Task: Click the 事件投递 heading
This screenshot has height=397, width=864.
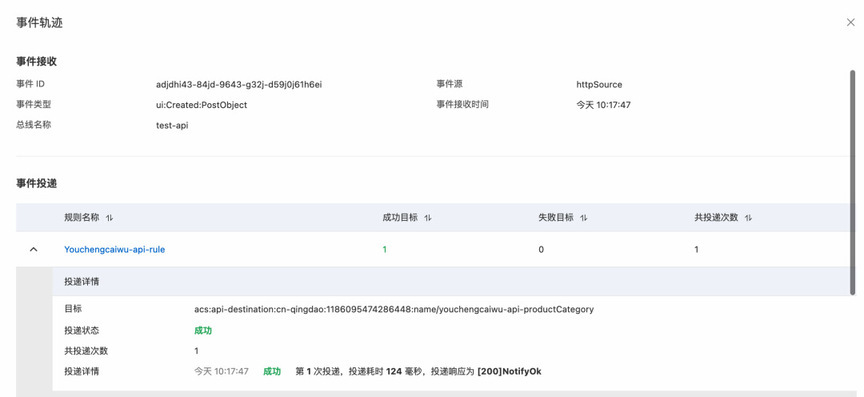Action: pos(36,184)
